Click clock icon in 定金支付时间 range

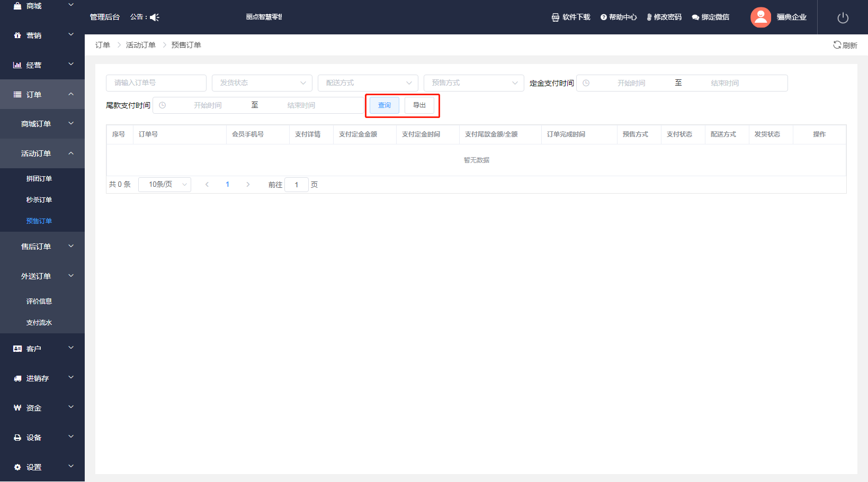[586, 83]
